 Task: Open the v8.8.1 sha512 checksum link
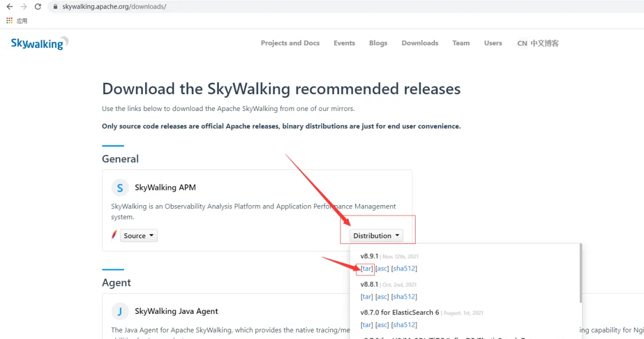click(x=404, y=296)
